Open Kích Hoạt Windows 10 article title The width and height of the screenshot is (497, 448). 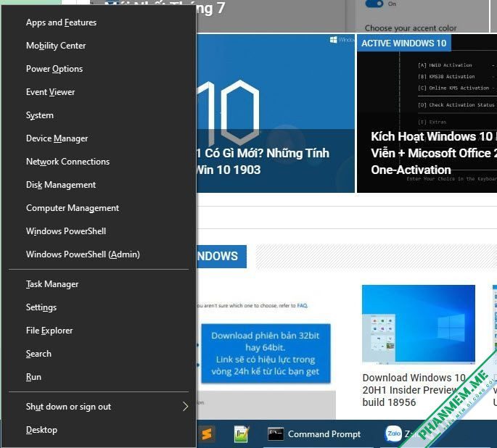pos(434,153)
